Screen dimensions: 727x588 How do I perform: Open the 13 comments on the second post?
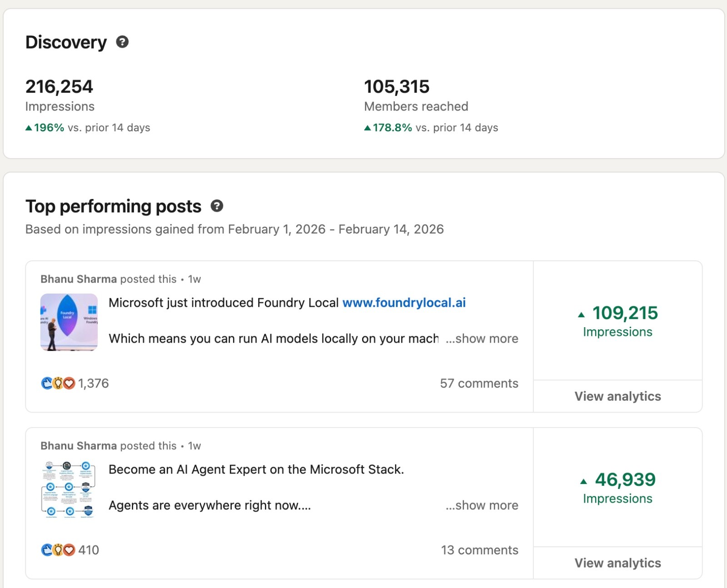click(x=479, y=550)
